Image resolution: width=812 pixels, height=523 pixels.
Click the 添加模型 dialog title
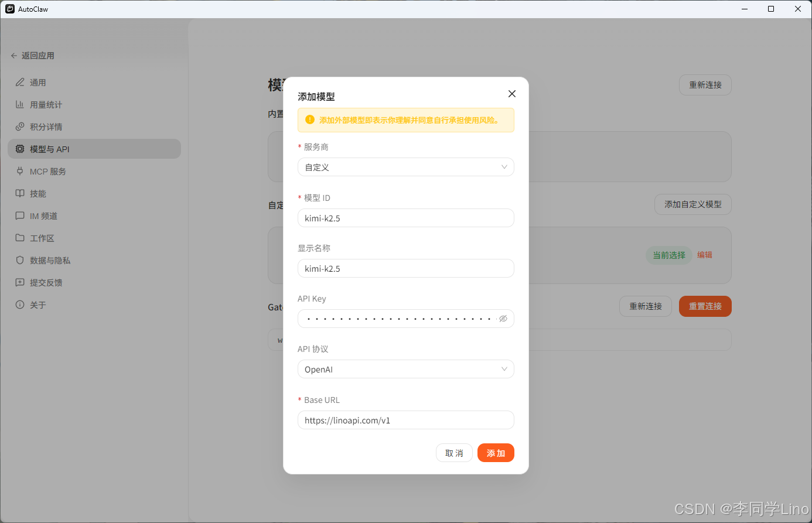(316, 97)
